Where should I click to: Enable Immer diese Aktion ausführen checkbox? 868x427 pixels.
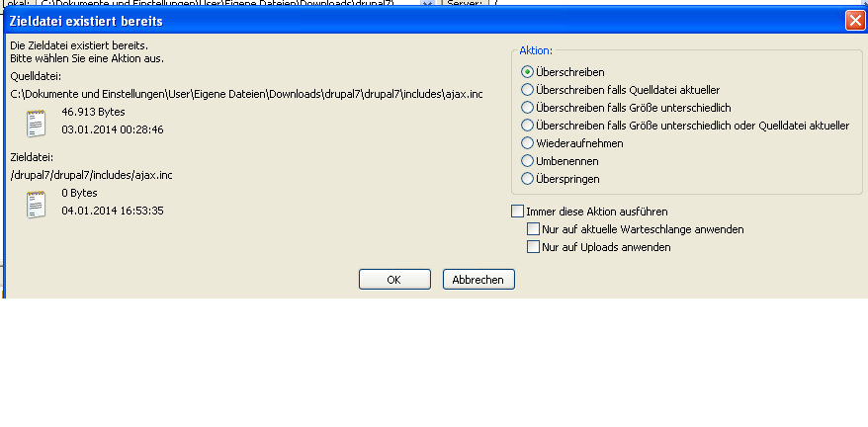517,212
